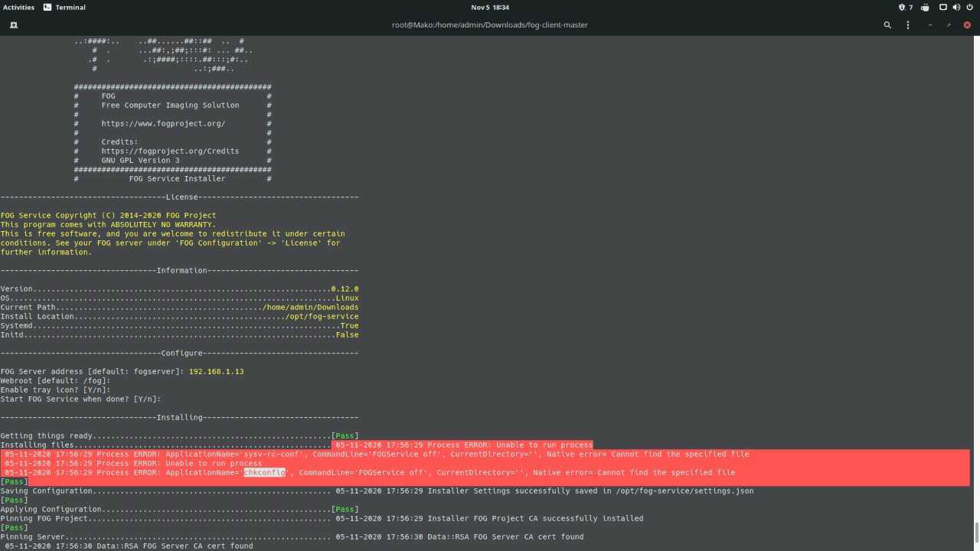Click the 'Configure' section header
The width and height of the screenshot is (980, 551).
(x=181, y=353)
